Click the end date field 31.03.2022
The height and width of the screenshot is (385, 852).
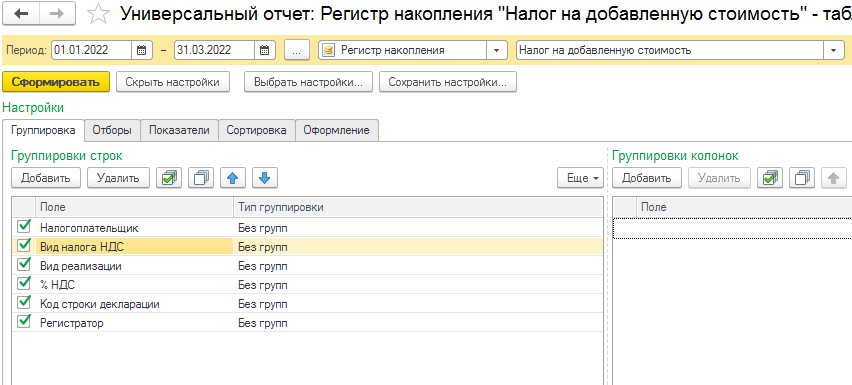(x=214, y=51)
